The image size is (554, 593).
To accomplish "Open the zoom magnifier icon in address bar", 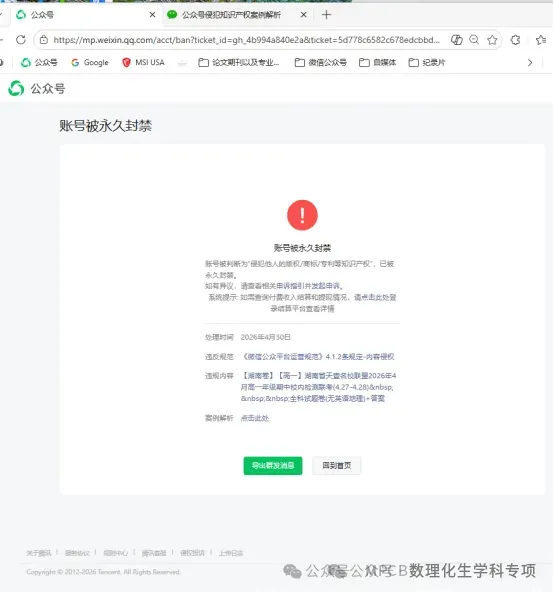I will click(474, 39).
